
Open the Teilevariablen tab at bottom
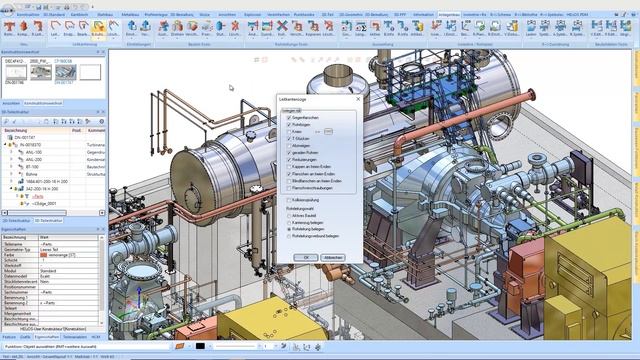pyautogui.click(x=75, y=337)
